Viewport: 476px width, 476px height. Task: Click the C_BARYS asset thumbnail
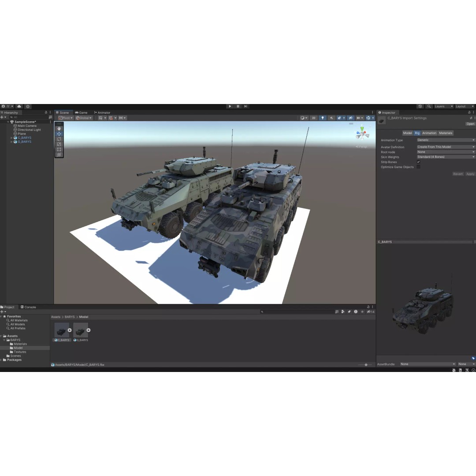tap(62, 330)
